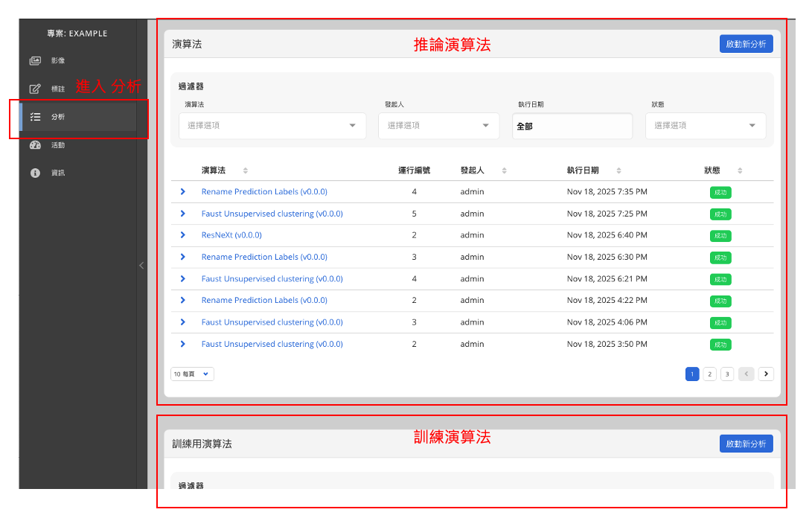Open the ResNeXt (v0.0.0) link
The image size is (812, 521).
coord(231,235)
